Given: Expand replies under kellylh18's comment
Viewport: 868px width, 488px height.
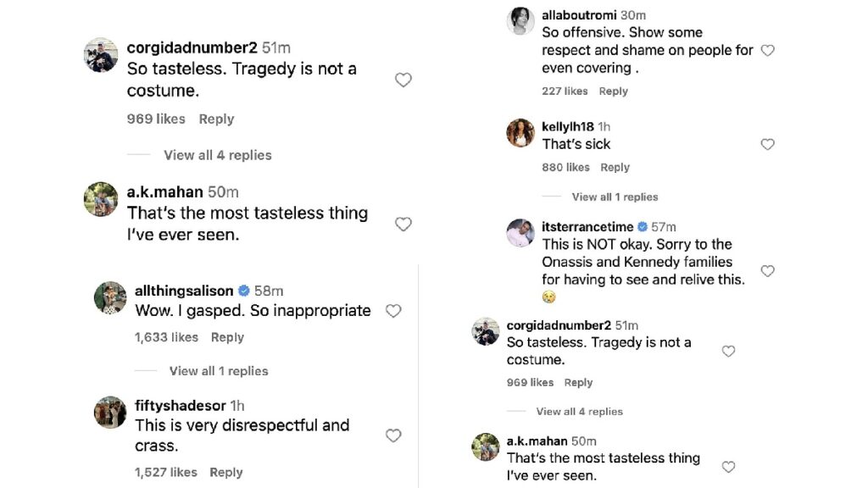Looking at the screenshot, I should [615, 197].
